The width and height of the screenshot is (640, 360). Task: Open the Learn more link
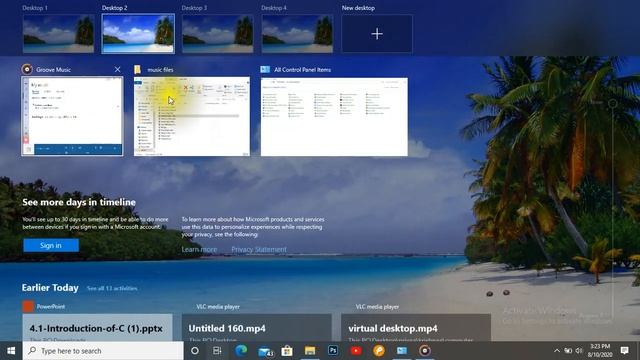(x=199, y=249)
